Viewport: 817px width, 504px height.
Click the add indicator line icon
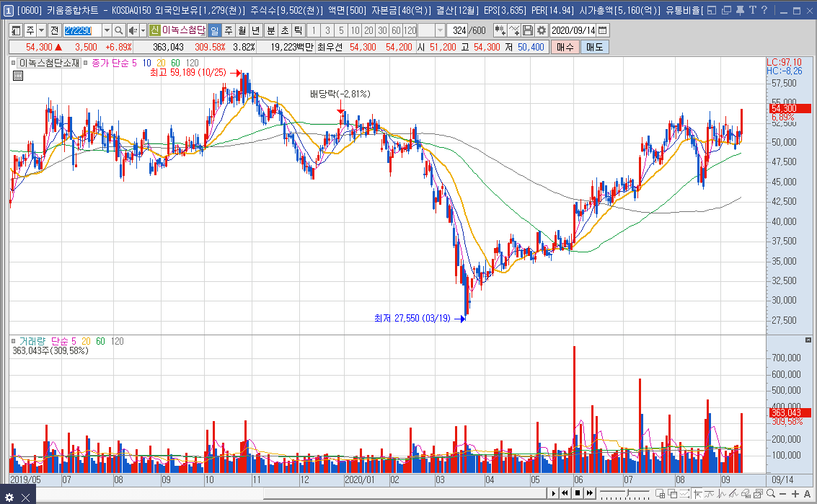tap(514, 31)
